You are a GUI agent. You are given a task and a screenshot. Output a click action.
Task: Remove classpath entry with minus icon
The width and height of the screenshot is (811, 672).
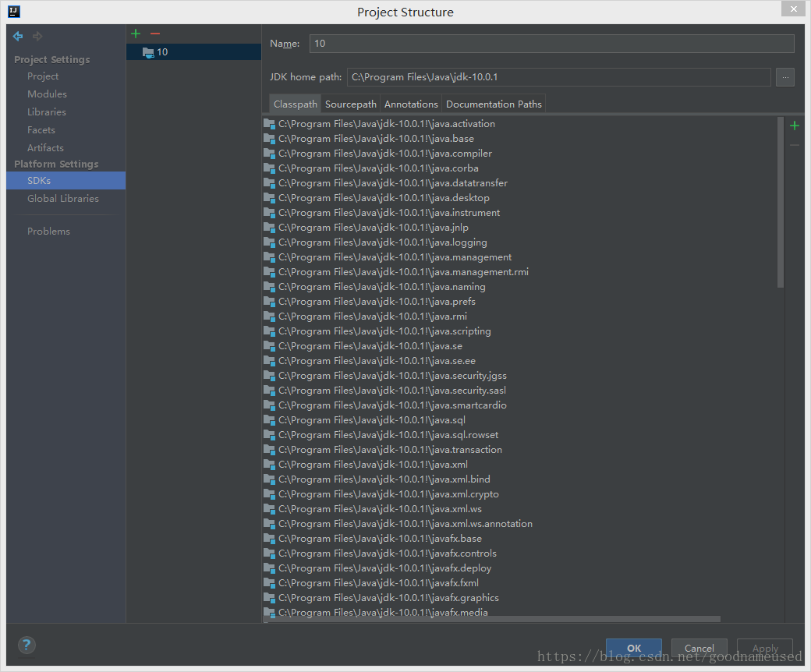click(x=795, y=145)
